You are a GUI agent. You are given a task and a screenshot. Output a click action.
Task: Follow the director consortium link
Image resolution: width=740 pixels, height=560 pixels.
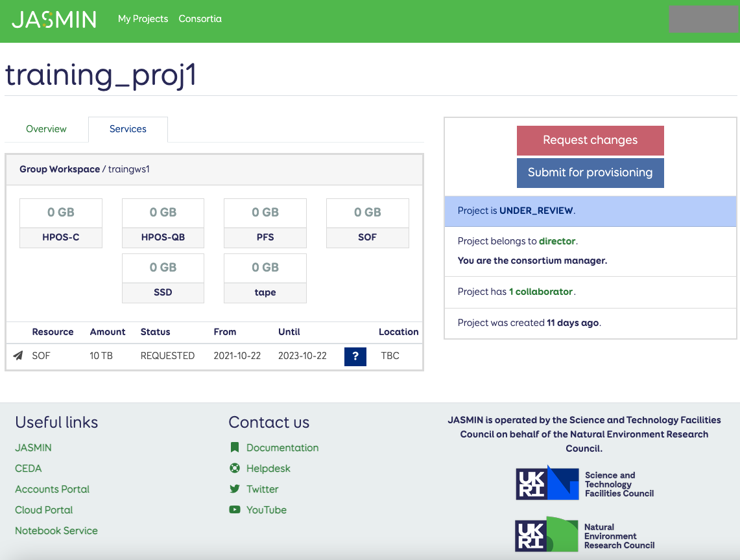(x=556, y=241)
